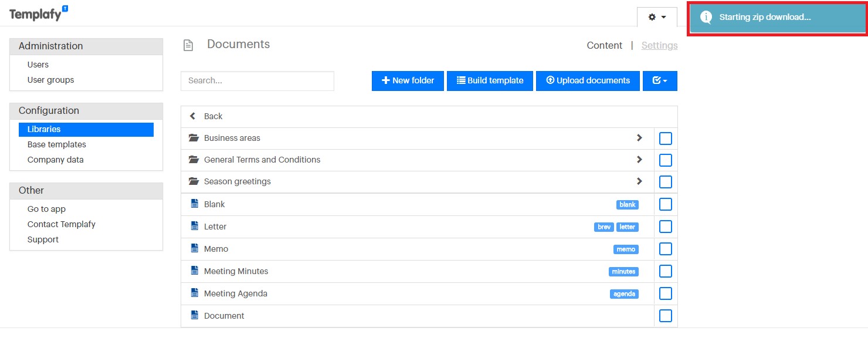868x341 pixels.
Task: Switch to the Content tab
Action: click(605, 45)
